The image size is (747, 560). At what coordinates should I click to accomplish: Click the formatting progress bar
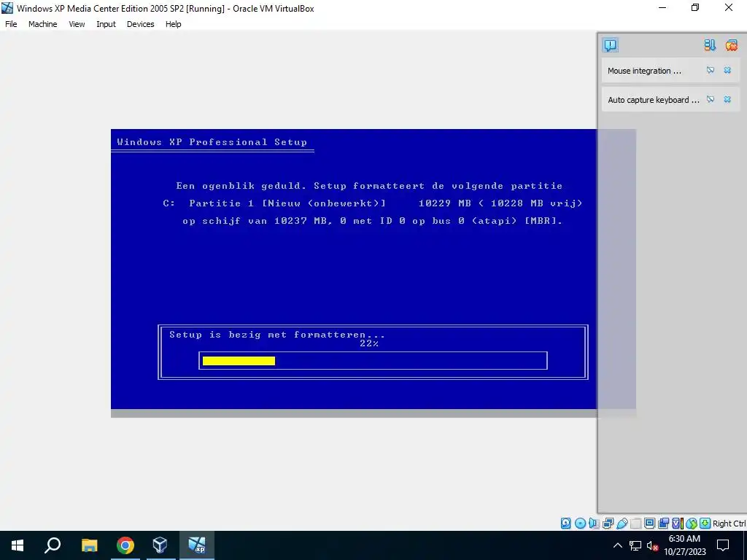click(373, 360)
